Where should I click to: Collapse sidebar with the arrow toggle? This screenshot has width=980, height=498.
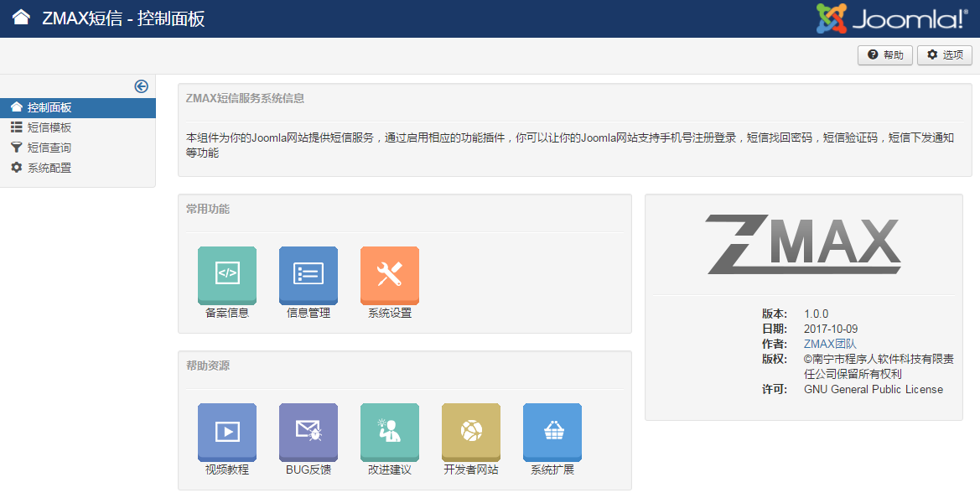(141, 86)
